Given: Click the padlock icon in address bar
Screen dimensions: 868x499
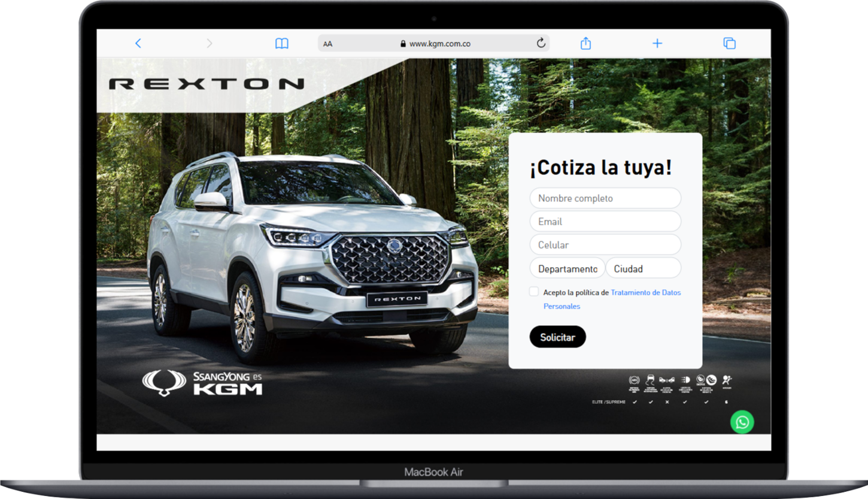Looking at the screenshot, I should click(x=403, y=44).
